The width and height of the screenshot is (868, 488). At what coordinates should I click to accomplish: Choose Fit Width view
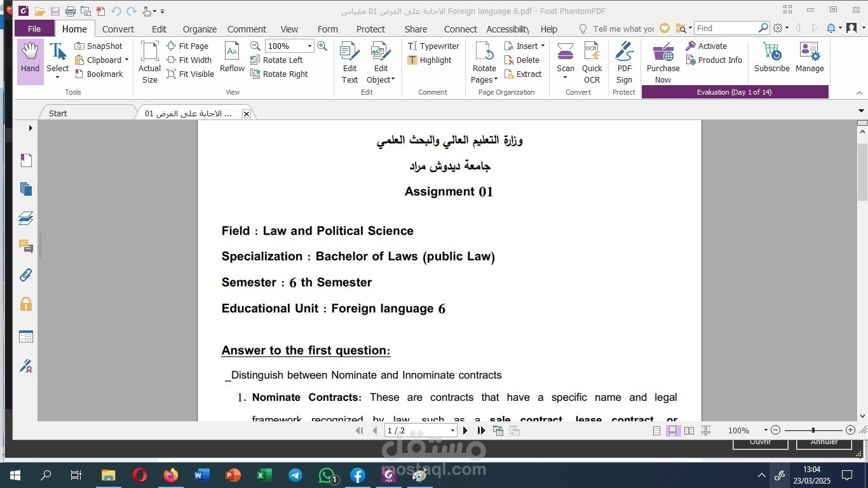[x=189, y=60]
